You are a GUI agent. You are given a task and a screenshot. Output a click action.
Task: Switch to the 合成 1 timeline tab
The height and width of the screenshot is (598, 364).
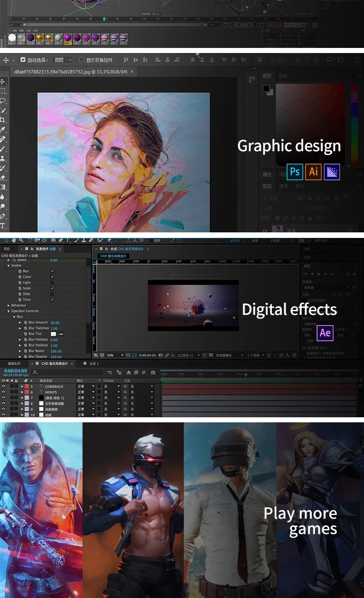tap(94, 364)
